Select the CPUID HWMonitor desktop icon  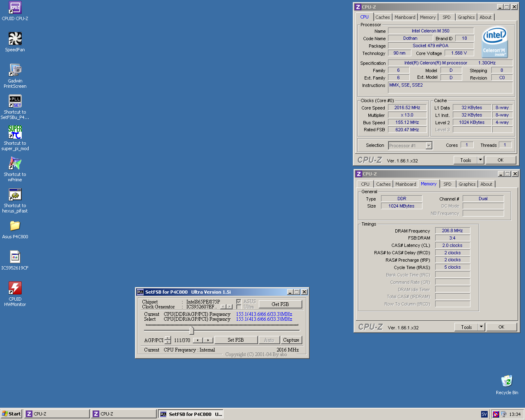coord(15,288)
